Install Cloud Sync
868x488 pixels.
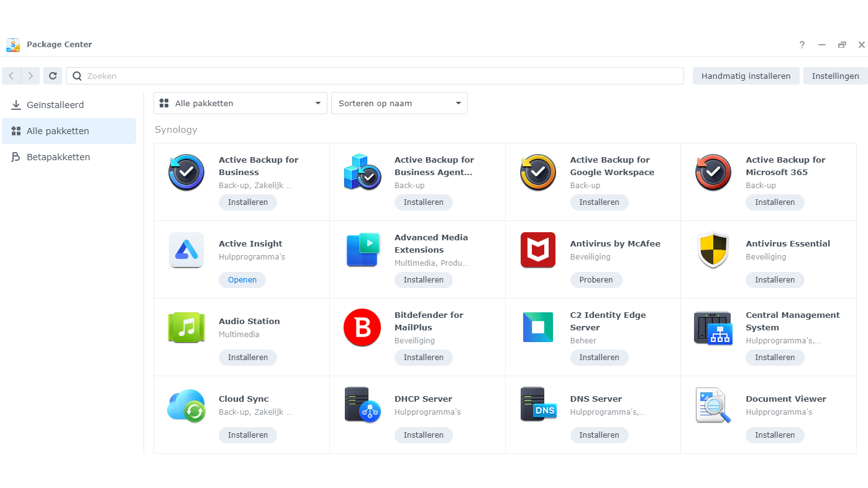pos(248,435)
